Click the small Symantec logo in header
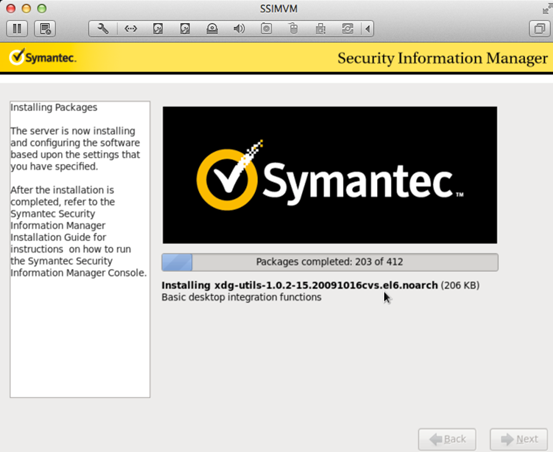The height and width of the screenshot is (452, 553). (x=42, y=57)
